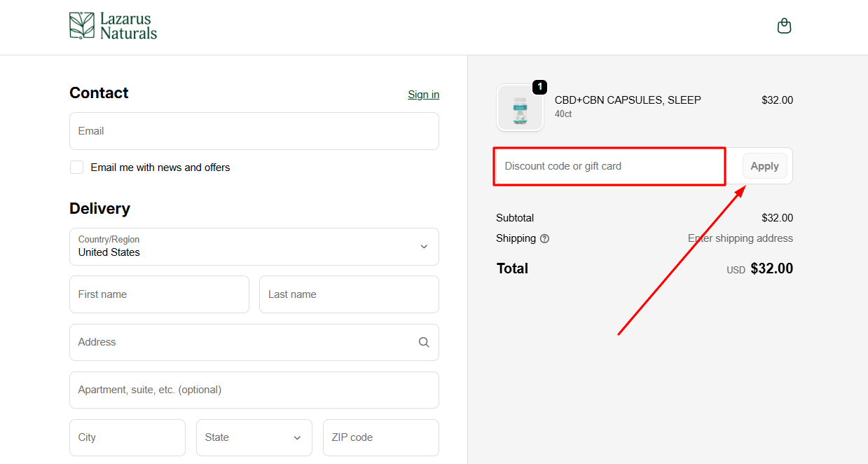868x464 pixels.
Task: Click the address search magnifier icon
Action: pyautogui.click(x=424, y=342)
